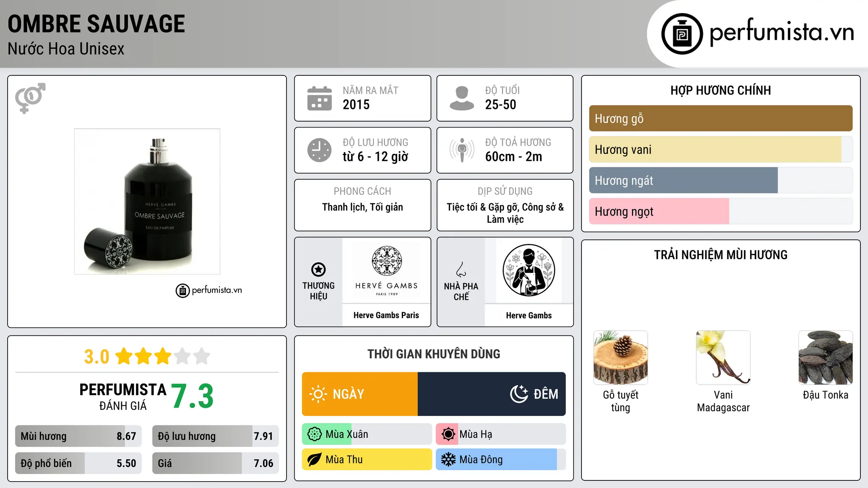
Task: Click the Hương ngát accord bar
Action: 721,180
